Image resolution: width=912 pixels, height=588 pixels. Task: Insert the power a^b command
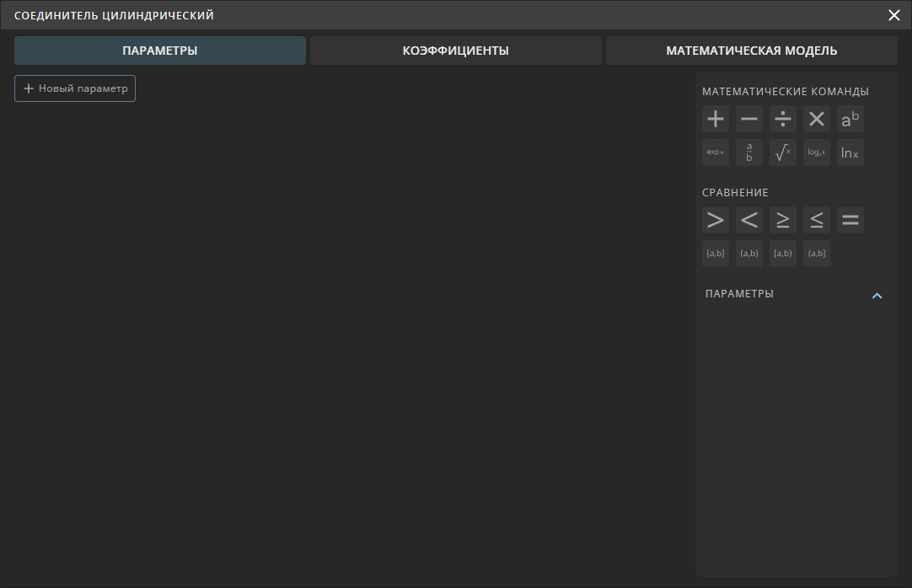coord(850,119)
